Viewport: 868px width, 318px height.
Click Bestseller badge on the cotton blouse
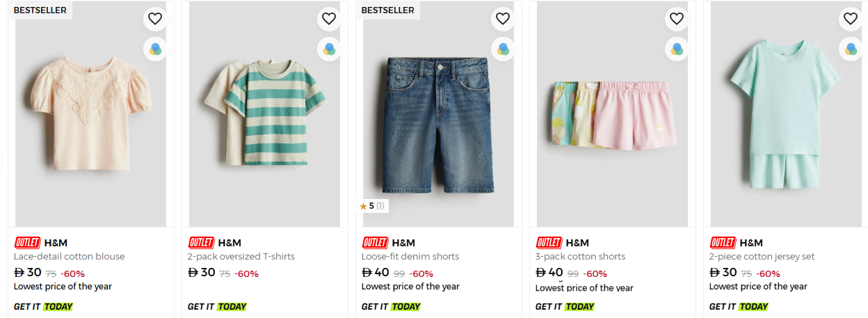[x=40, y=10]
